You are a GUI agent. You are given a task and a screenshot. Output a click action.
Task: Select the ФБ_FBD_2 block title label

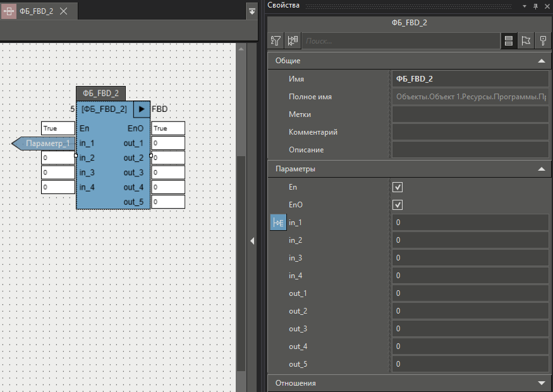[101, 94]
